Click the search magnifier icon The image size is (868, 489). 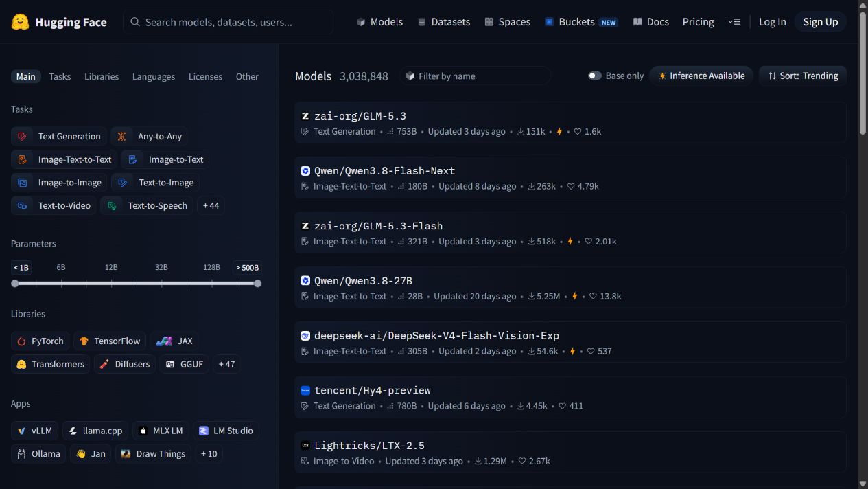coord(136,22)
